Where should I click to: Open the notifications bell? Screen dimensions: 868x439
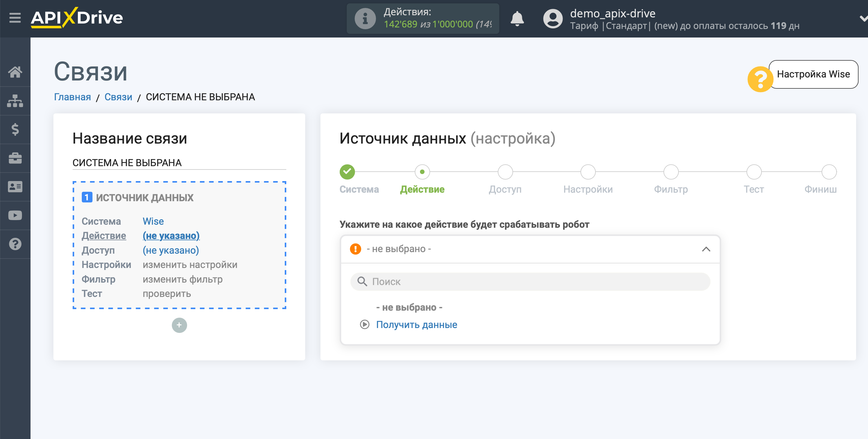coord(517,19)
